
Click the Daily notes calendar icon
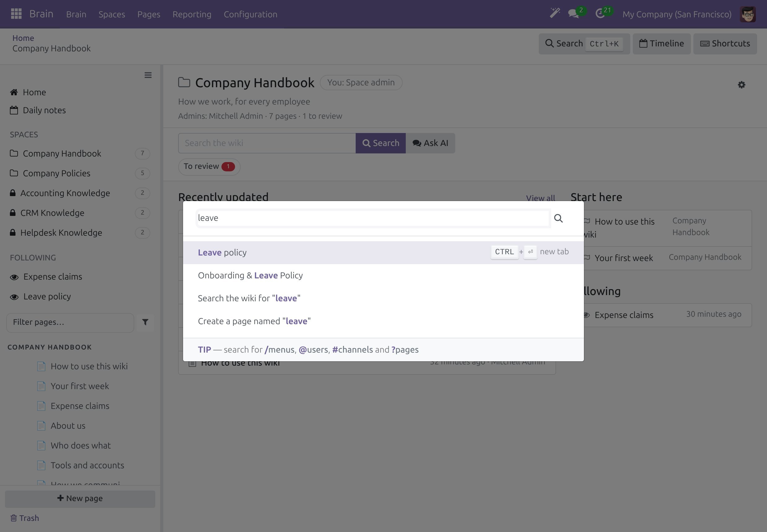(x=14, y=110)
